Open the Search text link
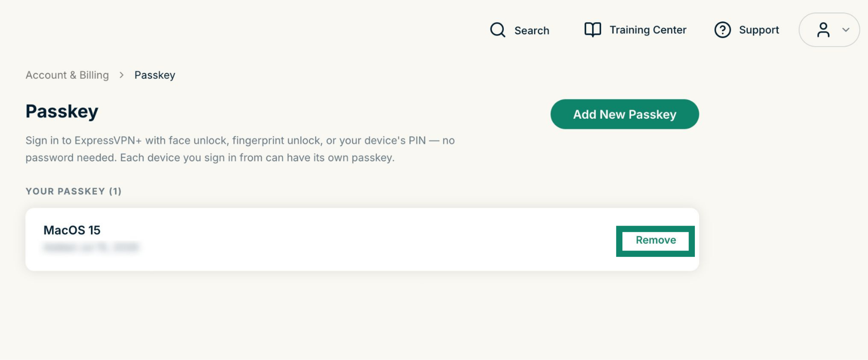Image resolution: width=868 pixels, height=360 pixels. pyautogui.click(x=532, y=30)
